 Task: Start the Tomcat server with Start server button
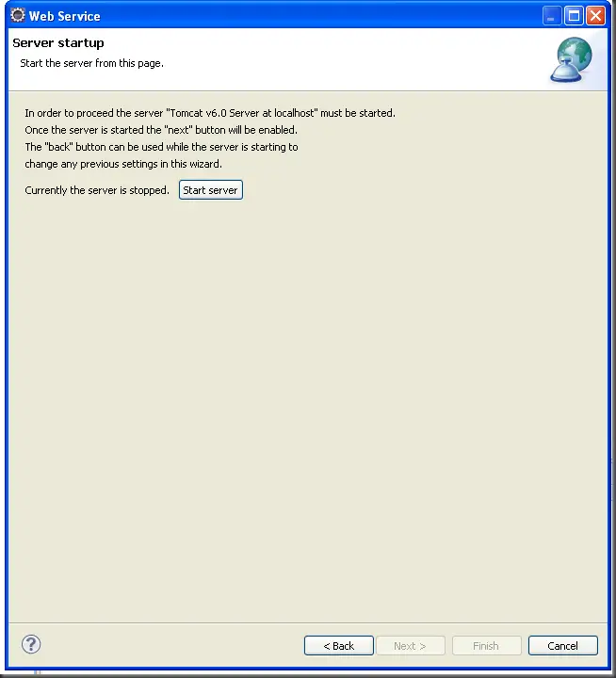(211, 190)
